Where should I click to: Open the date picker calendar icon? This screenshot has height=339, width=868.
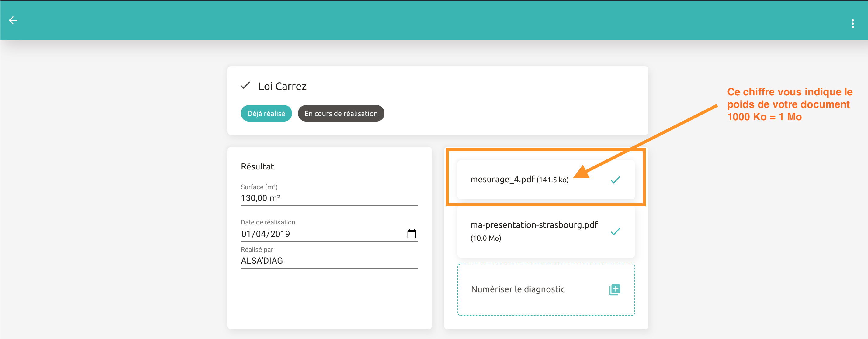click(x=411, y=233)
